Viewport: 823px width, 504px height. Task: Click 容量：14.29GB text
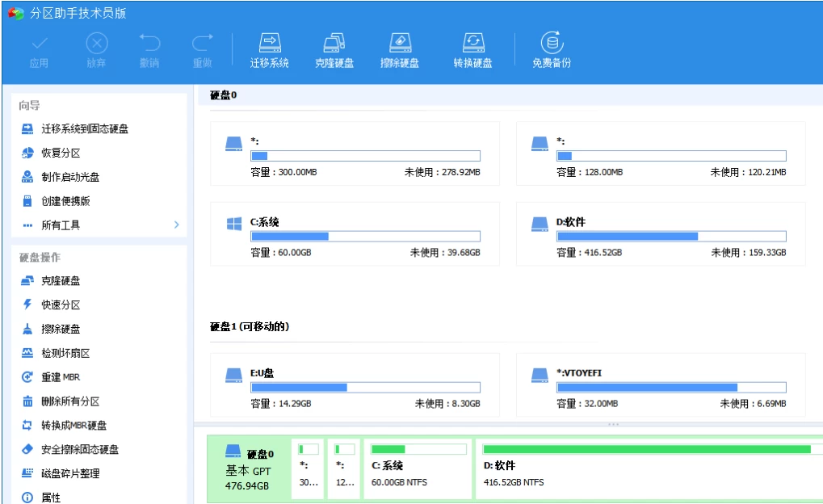(281, 404)
